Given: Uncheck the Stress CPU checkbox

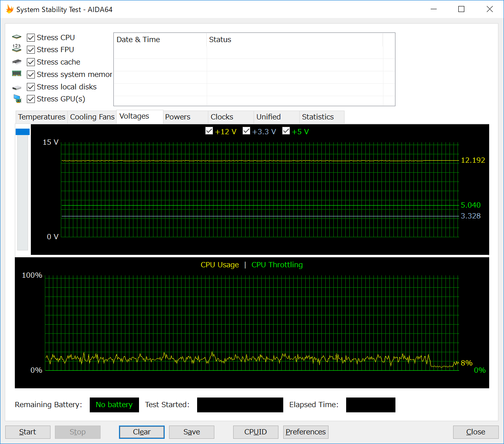Looking at the screenshot, I should 31,38.
